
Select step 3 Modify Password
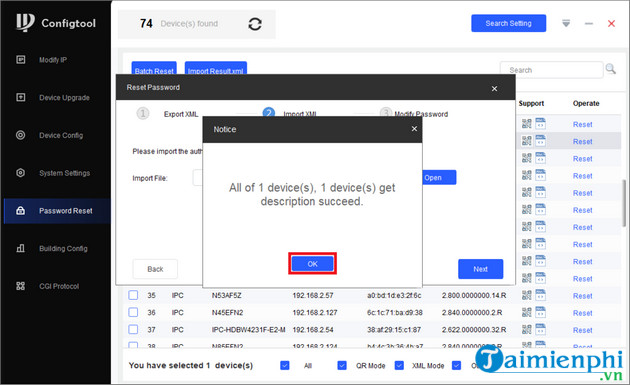[414, 114]
